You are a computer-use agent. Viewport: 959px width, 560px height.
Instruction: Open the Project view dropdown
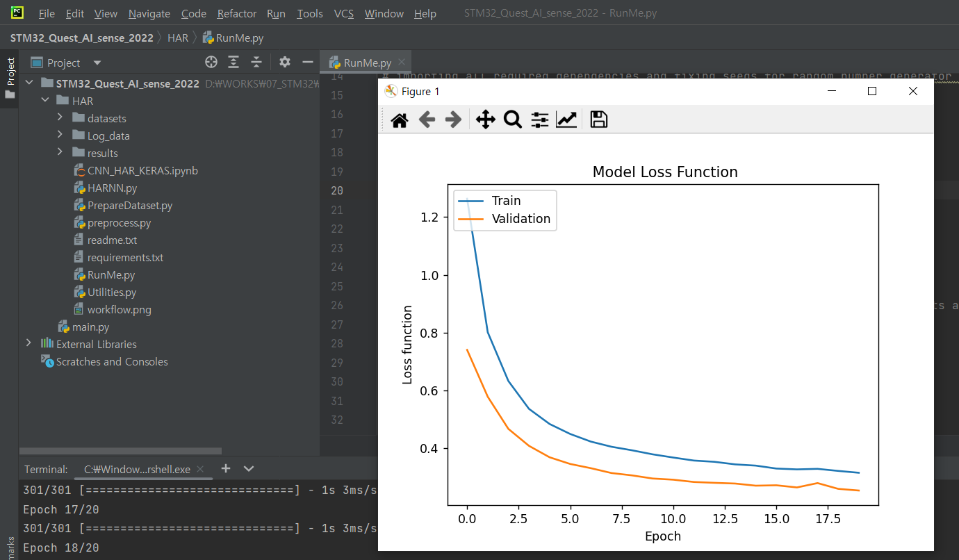pyautogui.click(x=97, y=63)
